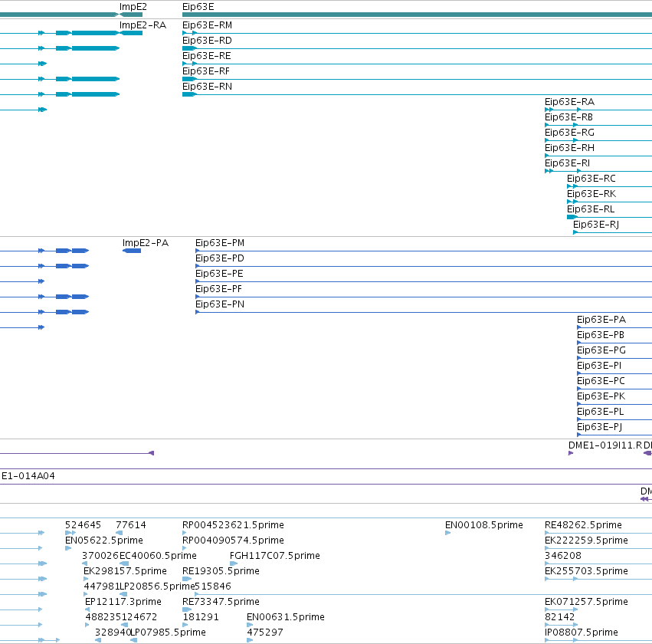The image size is (652, 644).
Task: Open EST RE19305.5prime
Action: [221, 572]
